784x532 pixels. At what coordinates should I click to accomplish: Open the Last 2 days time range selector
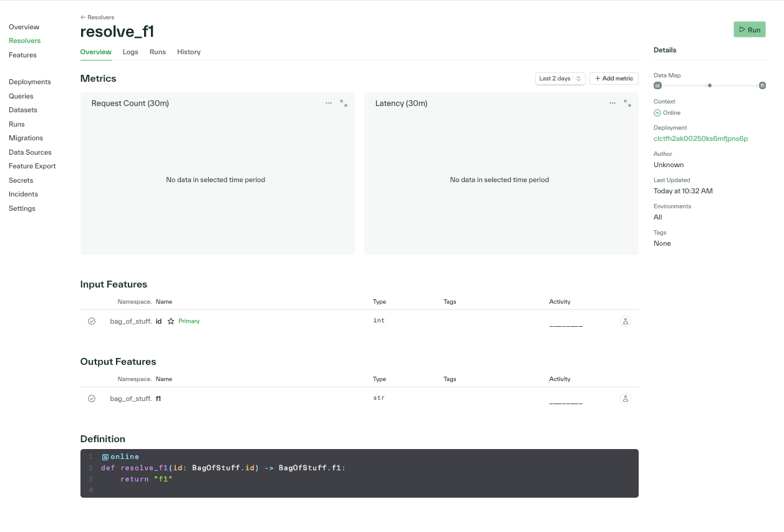click(559, 78)
